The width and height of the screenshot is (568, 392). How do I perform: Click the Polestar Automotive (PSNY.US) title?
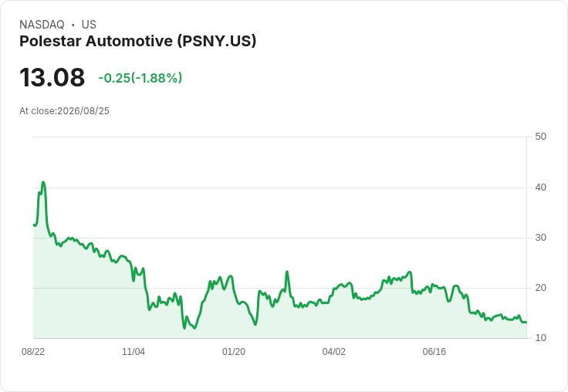137,41
